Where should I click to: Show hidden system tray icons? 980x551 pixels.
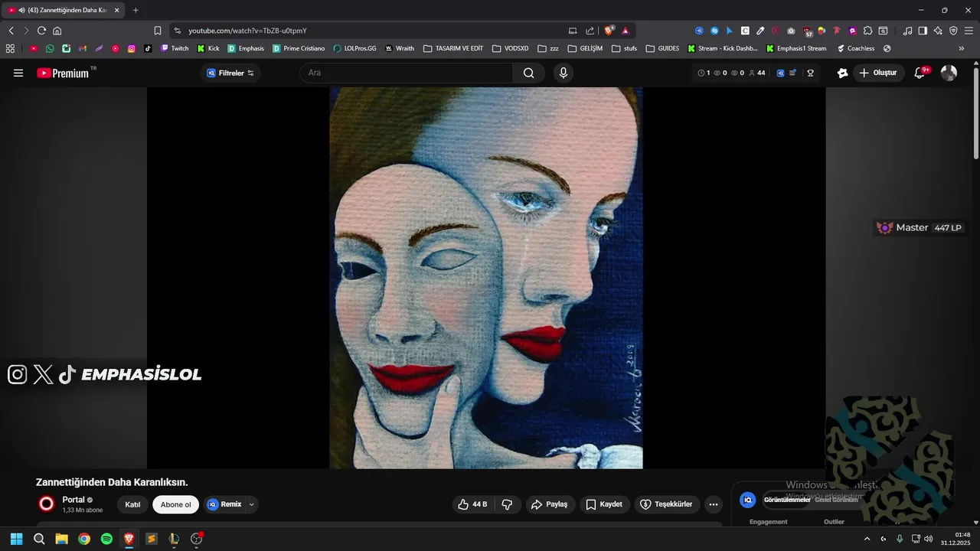pyautogui.click(x=867, y=539)
